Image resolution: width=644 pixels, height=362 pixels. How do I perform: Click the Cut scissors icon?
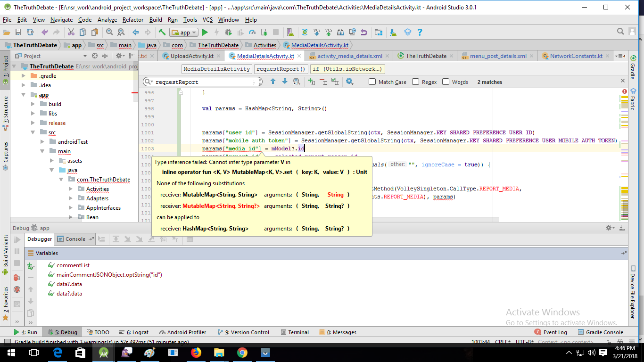pos(71,32)
